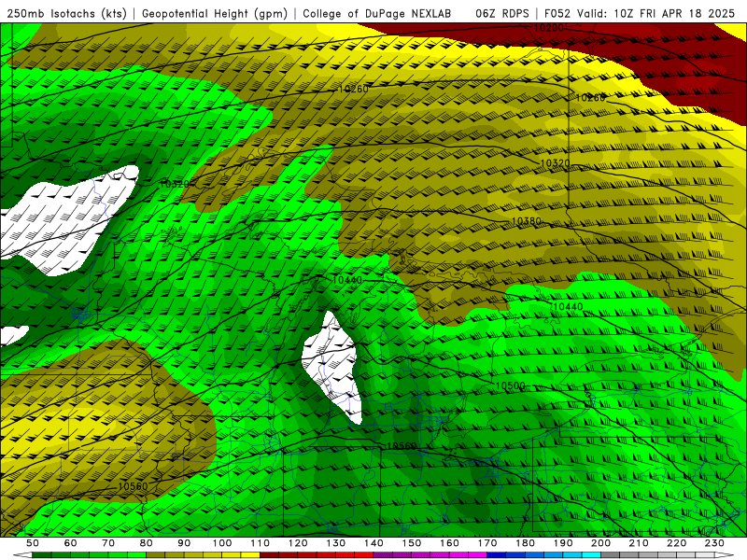Screen dimensions: 747x560
Task: Click the 50 value on the color scale
Action: pos(32,543)
